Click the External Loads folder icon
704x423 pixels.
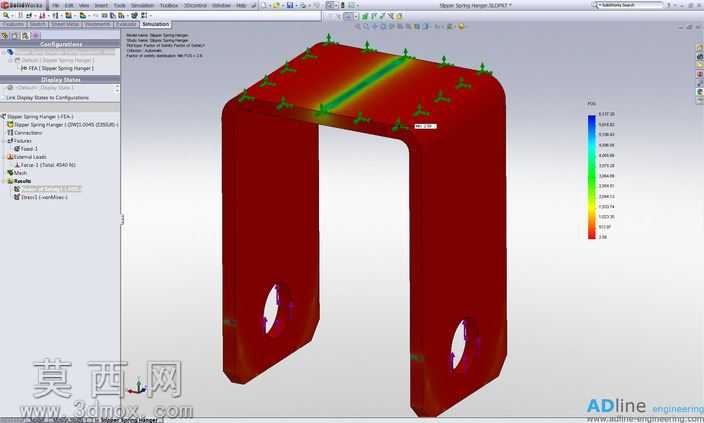pos(10,157)
